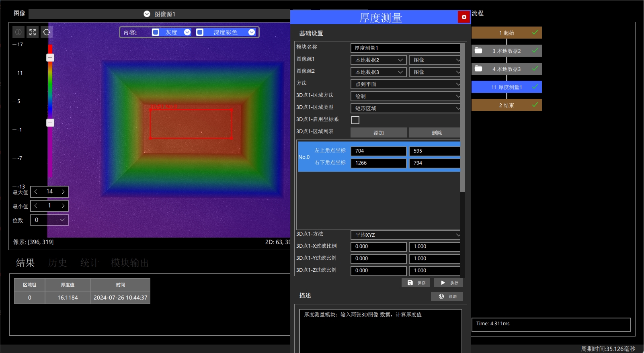Click the green checkmark on 2 结束
644x353 pixels.
(535, 105)
